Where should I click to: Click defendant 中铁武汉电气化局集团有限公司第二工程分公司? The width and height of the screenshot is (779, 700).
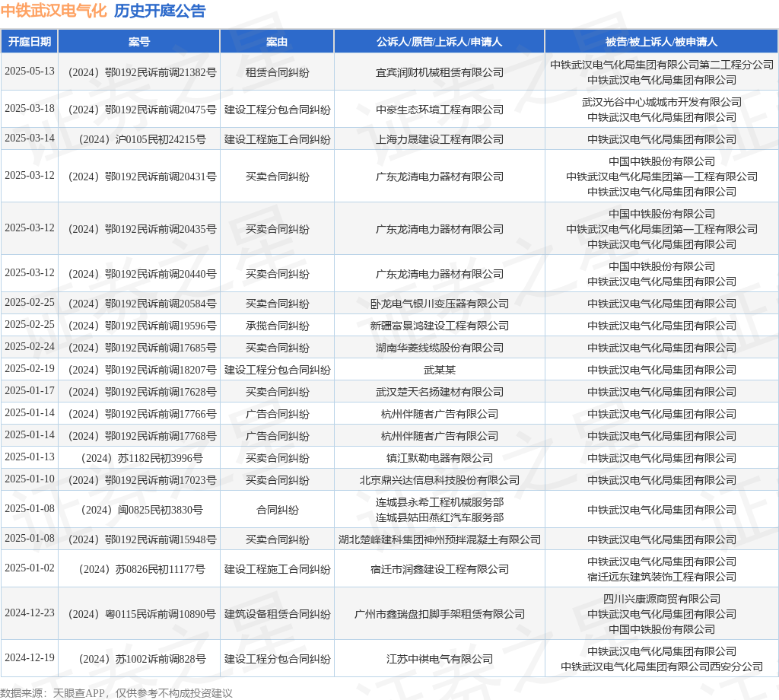click(662, 65)
